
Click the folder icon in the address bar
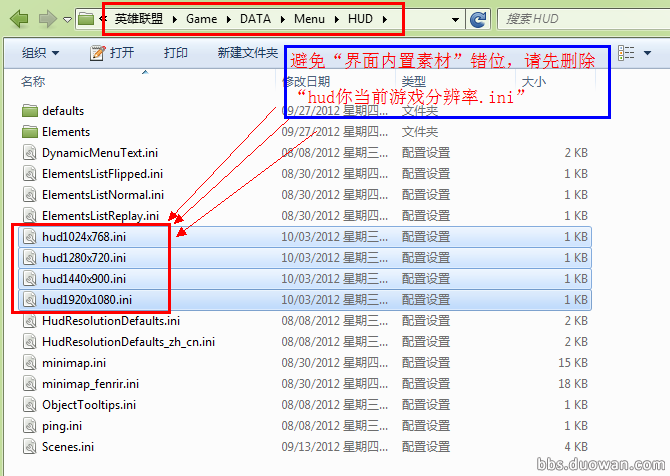86,19
